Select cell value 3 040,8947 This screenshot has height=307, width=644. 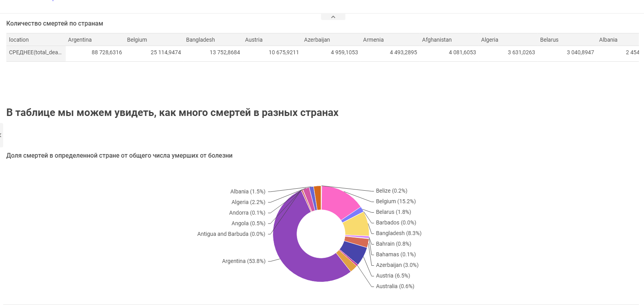coord(580,52)
